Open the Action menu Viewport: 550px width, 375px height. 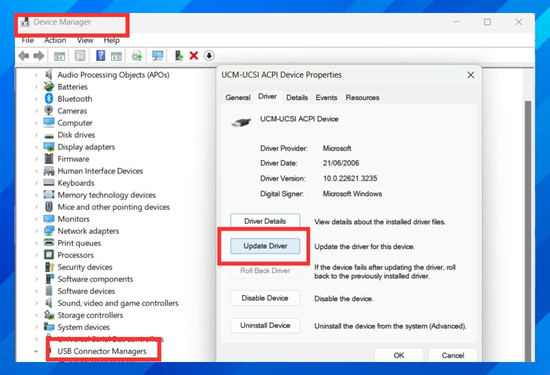[x=55, y=40]
